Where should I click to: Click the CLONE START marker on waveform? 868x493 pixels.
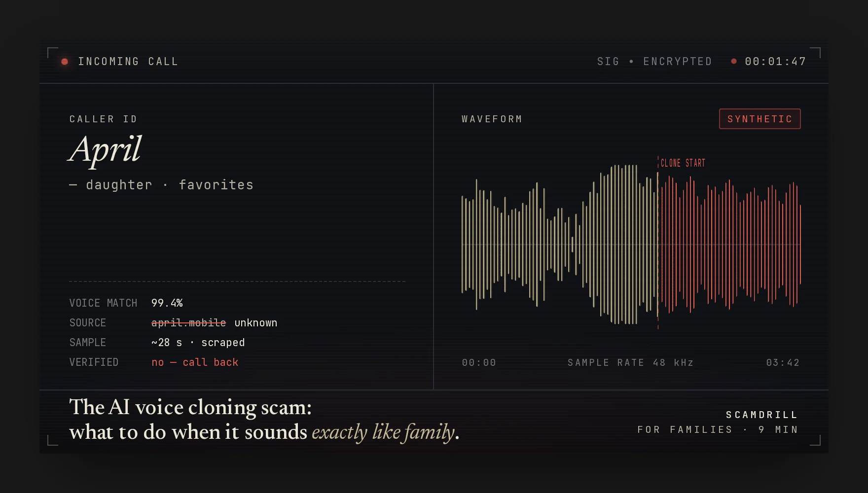point(683,163)
